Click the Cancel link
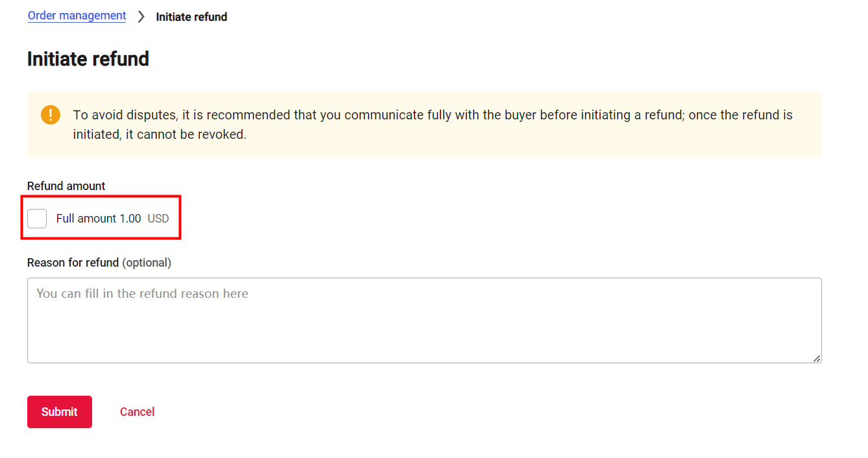Image resolution: width=868 pixels, height=458 pixels. point(137,411)
